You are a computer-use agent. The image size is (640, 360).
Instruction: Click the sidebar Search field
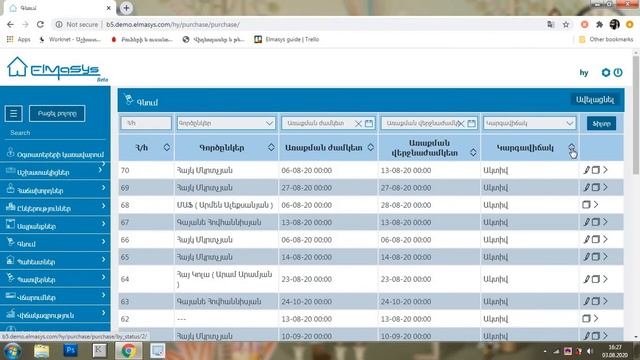coord(55,133)
